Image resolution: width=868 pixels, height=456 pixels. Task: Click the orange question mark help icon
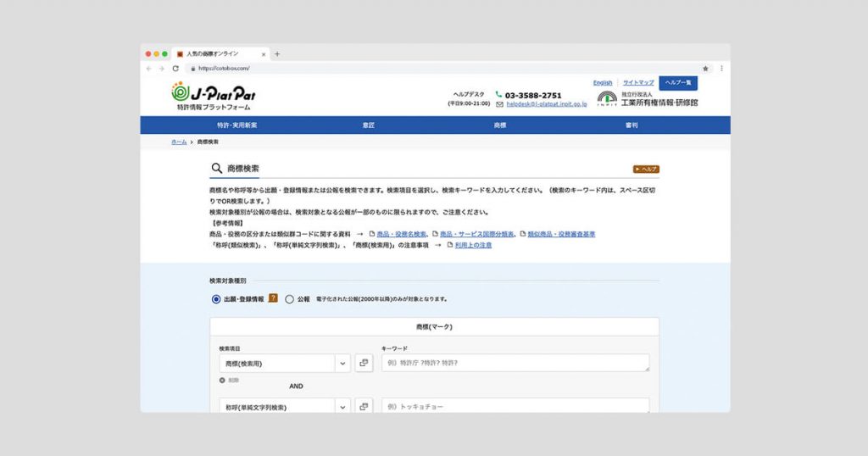273,298
